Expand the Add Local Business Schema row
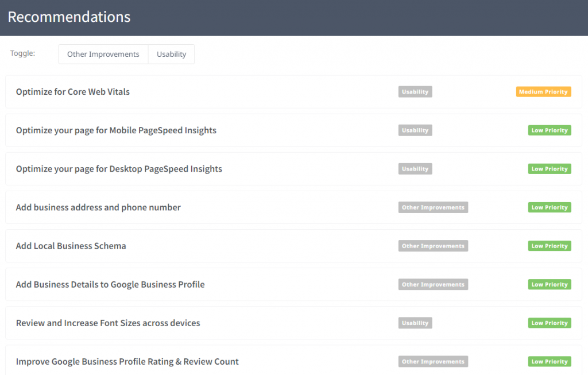588x375 pixels. [x=71, y=246]
